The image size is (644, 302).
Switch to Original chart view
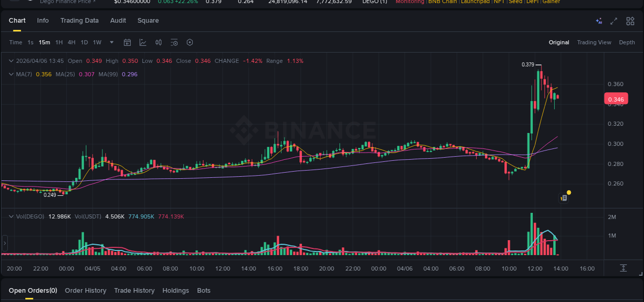click(x=559, y=42)
